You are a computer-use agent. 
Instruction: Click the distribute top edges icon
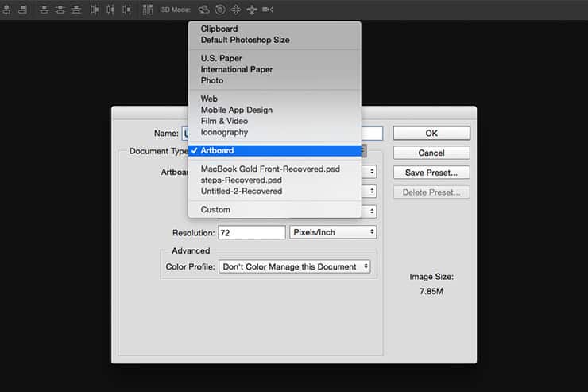coord(44,10)
